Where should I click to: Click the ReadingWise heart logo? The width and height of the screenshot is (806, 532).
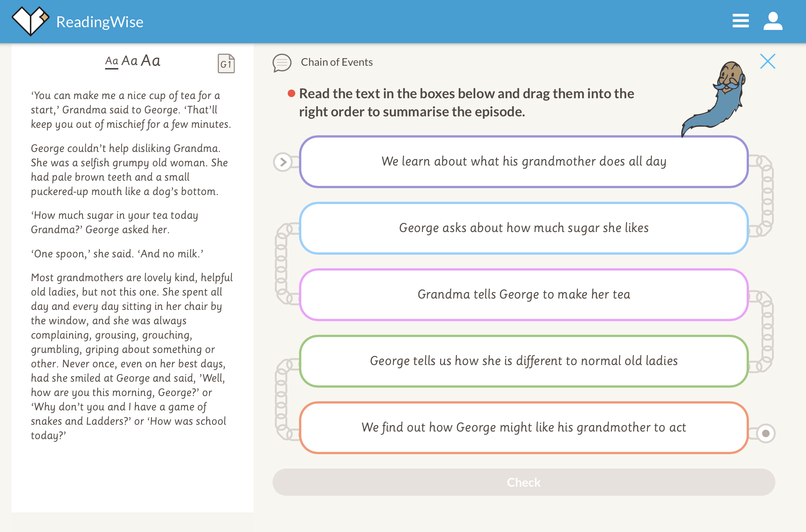30,21
